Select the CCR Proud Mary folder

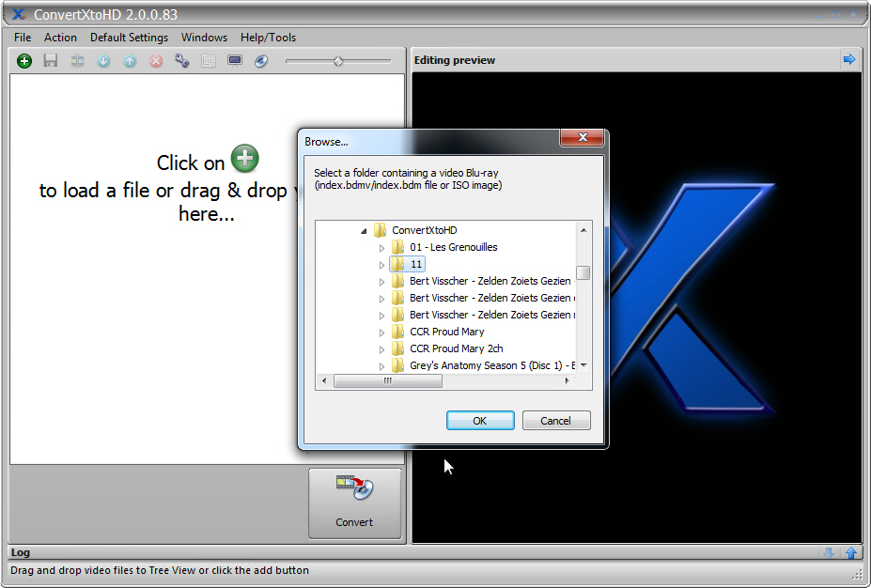(446, 332)
